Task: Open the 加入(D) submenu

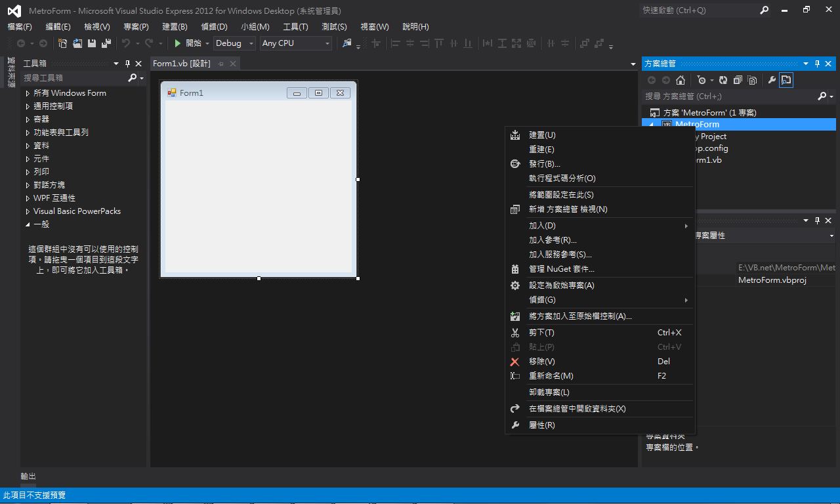Action: pyautogui.click(x=600, y=226)
